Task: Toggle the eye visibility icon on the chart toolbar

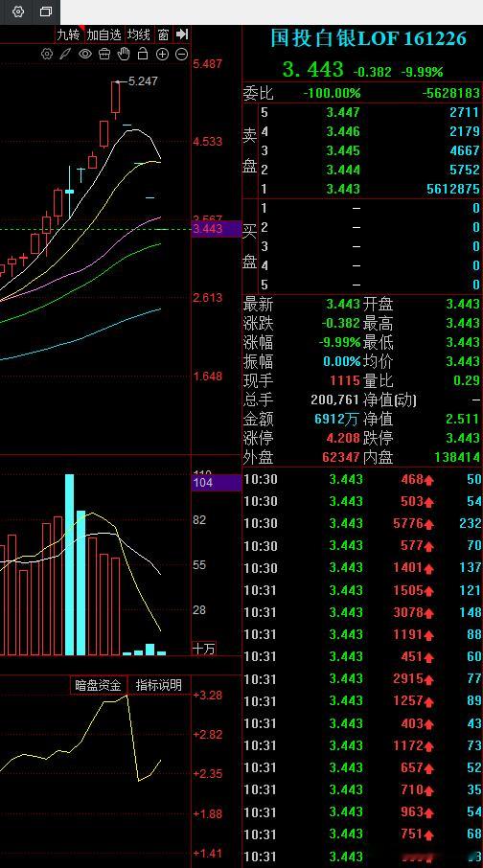Action: [84, 55]
